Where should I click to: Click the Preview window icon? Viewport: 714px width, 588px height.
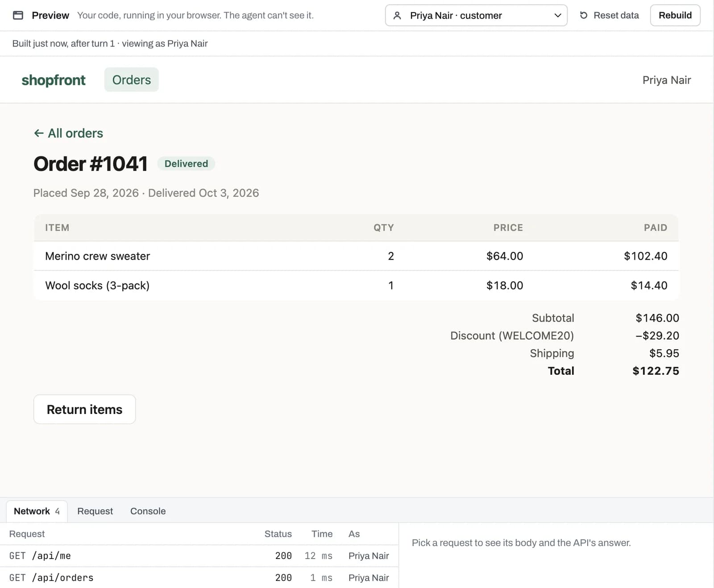pyautogui.click(x=18, y=15)
